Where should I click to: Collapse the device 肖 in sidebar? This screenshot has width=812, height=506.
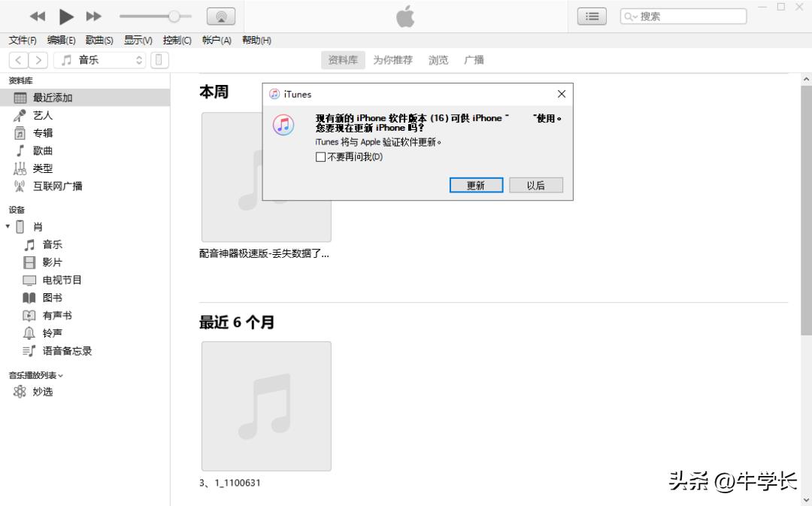point(8,226)
